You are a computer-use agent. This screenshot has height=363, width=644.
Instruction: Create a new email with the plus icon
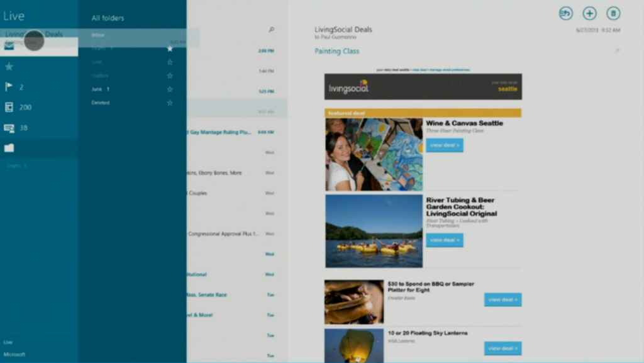589,14
